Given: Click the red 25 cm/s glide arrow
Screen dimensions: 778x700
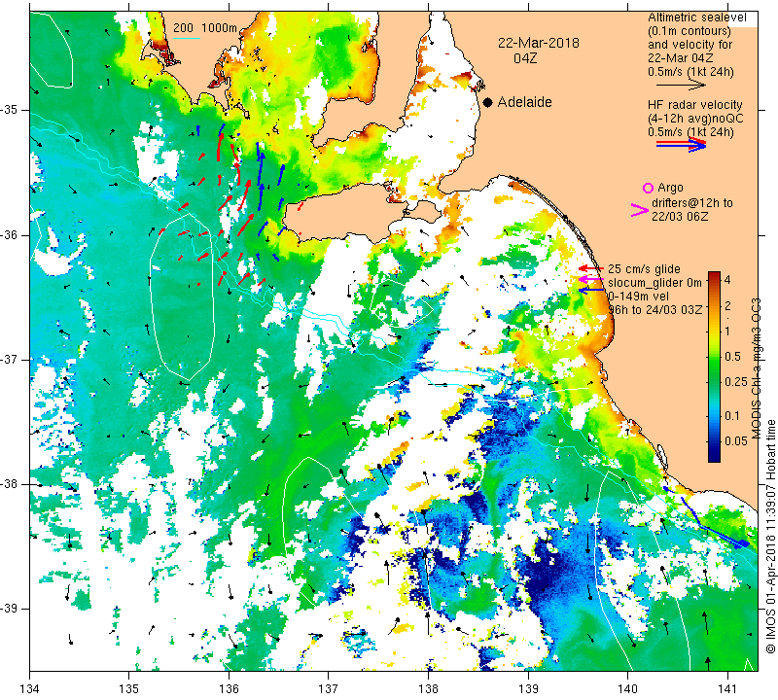Looking at the screenshot, I should click(x=591, y=268).
